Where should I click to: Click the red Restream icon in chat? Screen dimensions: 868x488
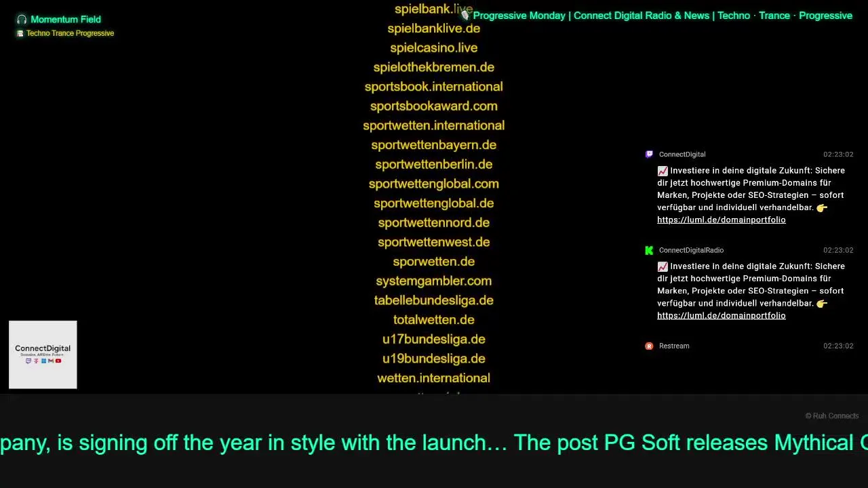click(649, 346)
